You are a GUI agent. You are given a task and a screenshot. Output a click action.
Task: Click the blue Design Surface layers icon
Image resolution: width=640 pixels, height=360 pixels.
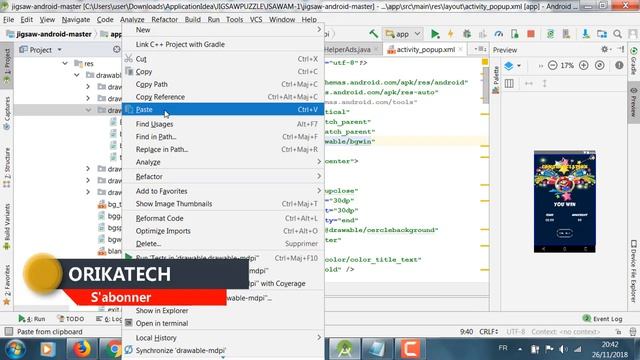pos(509,65)
